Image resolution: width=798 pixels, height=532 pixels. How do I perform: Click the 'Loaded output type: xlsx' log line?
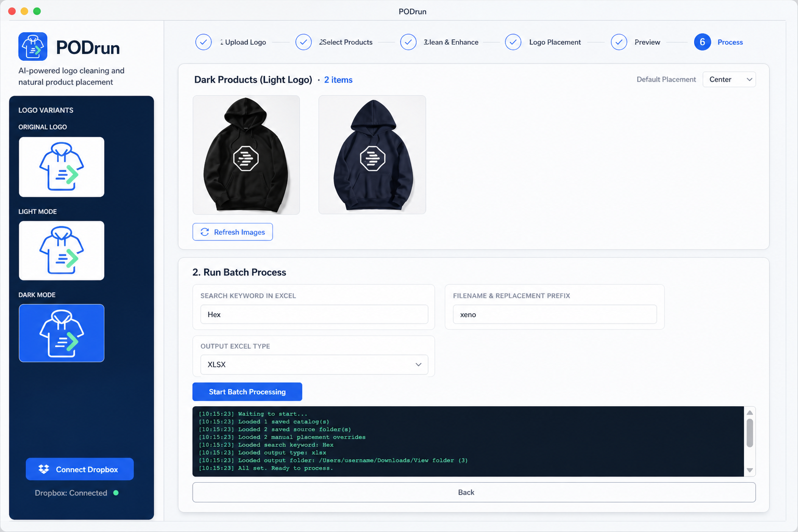(262, 453)
